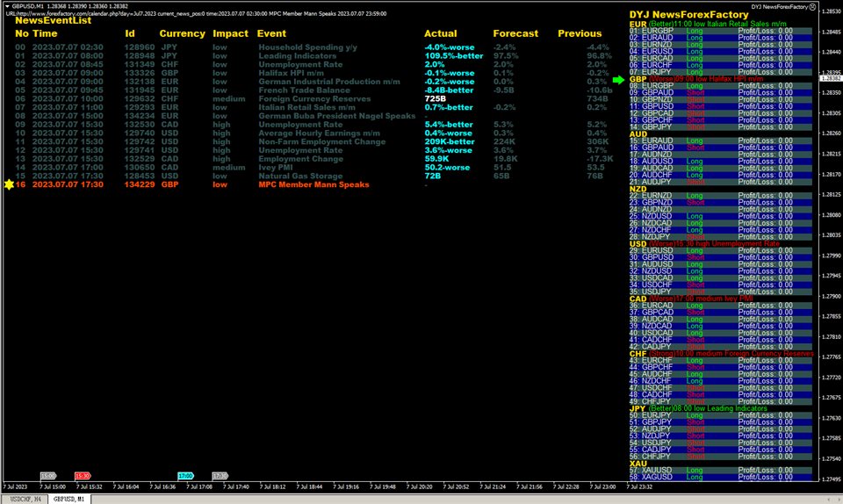
Task: Click the actual value 109.5%-better
Action: [x=454, y=56]
